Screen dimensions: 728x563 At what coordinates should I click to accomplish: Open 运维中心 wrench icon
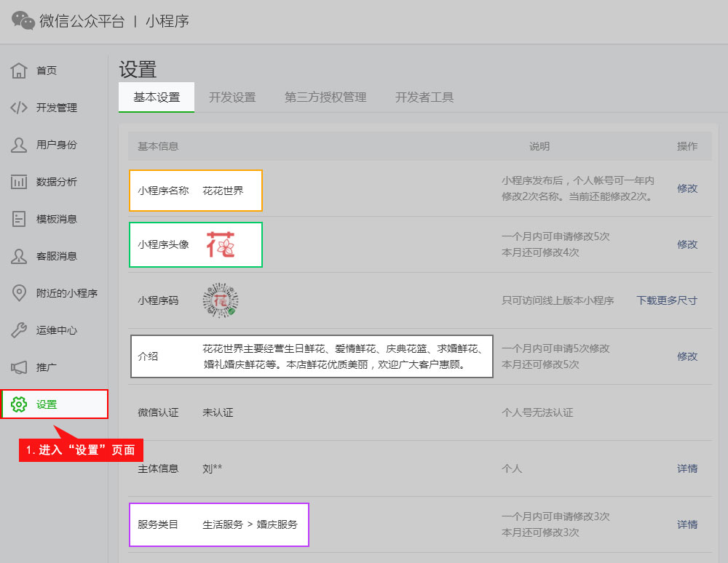[x=19, y=330]
